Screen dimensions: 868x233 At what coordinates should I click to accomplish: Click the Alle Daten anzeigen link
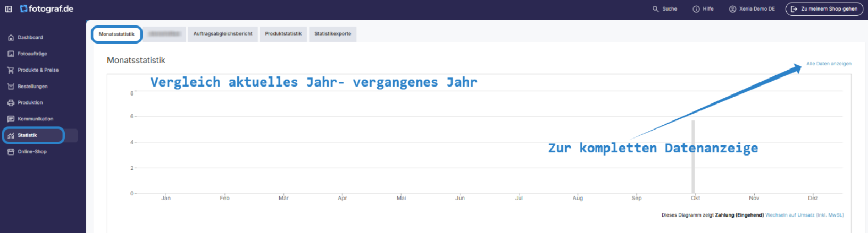[829, 64]
